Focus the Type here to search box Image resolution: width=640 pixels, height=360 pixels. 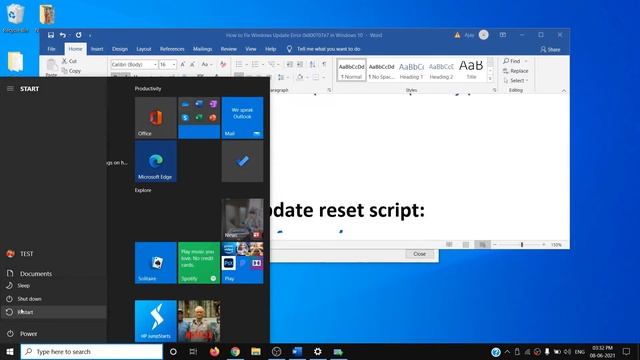click(x=91, y=351)
